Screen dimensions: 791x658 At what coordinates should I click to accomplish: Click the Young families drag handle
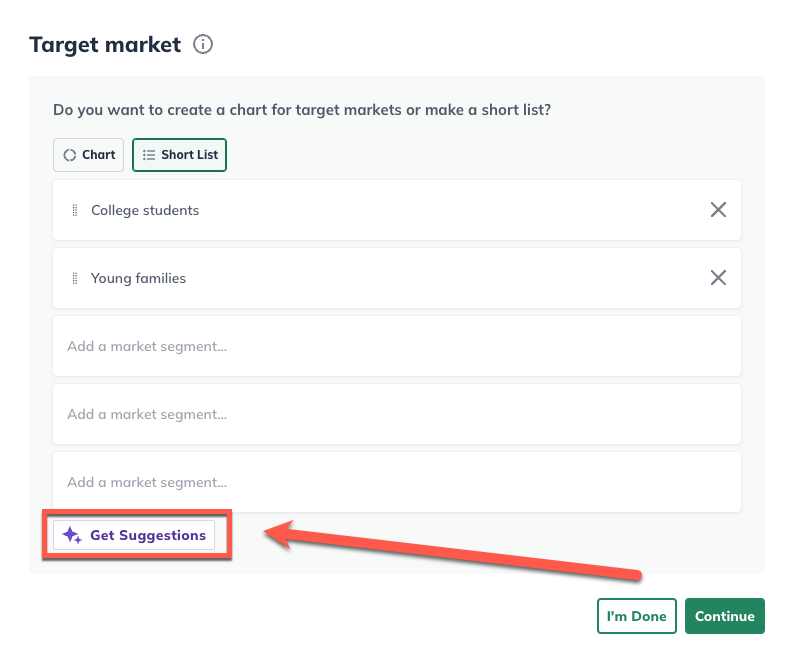pyautogui.click(x=75, y=278)
